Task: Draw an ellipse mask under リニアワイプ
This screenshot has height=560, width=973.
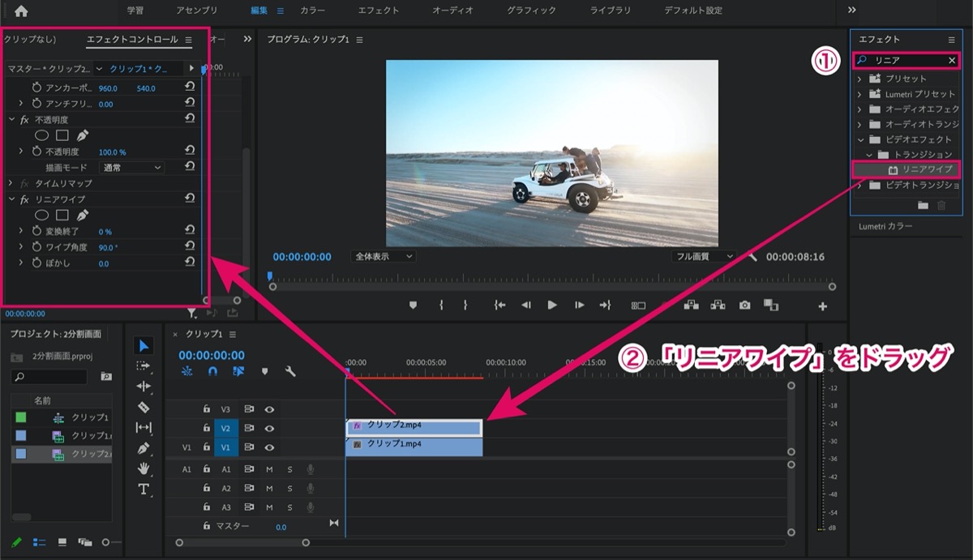Action: [x=41, y=216]
